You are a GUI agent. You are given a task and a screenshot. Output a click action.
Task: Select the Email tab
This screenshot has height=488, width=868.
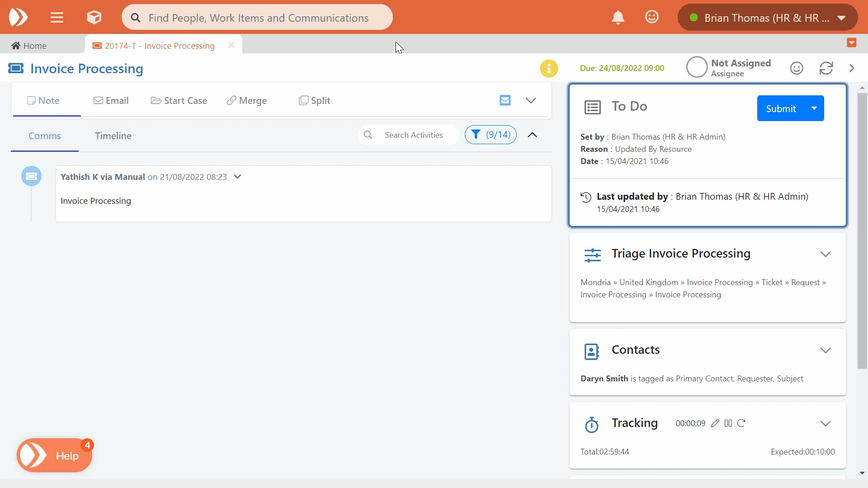click(111, 101)
